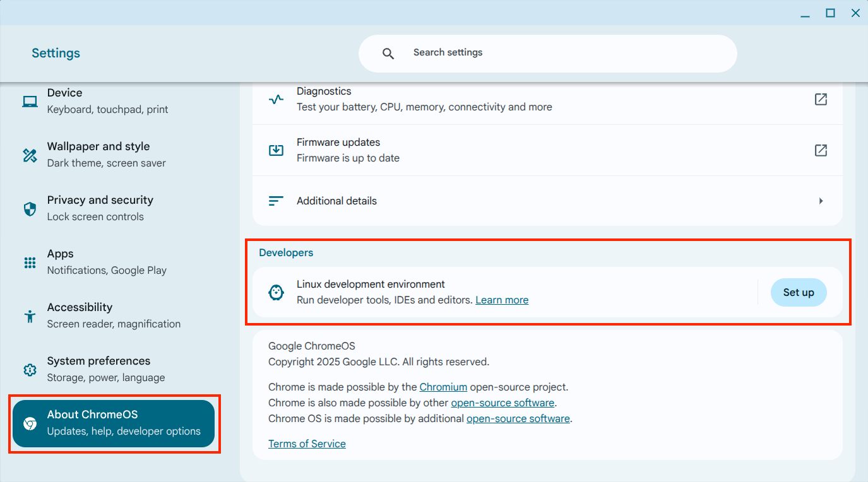Open the Terms of Service link
Screen dimensions: 868x482
click(307, 444)
